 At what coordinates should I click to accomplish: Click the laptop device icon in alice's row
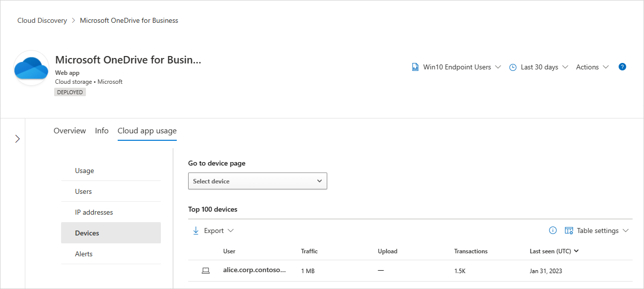(x=206, y=270)
